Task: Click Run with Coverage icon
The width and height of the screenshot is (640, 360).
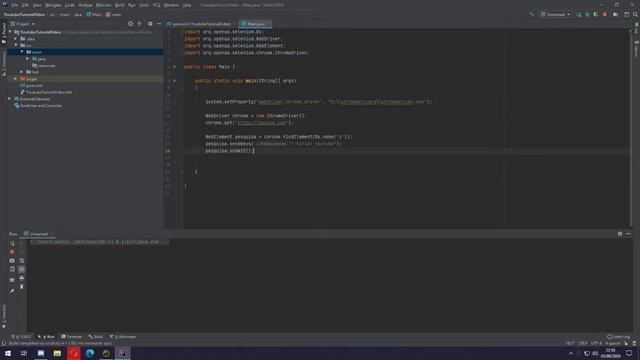Action: point(596,14)
